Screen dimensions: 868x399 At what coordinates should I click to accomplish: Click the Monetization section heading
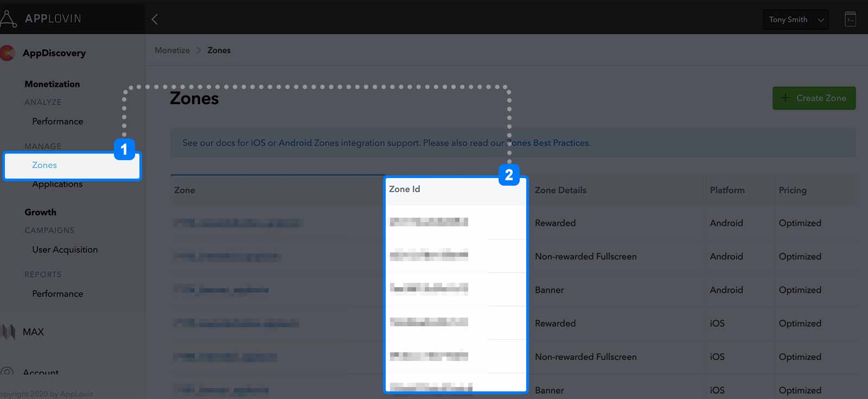[52, 84]
